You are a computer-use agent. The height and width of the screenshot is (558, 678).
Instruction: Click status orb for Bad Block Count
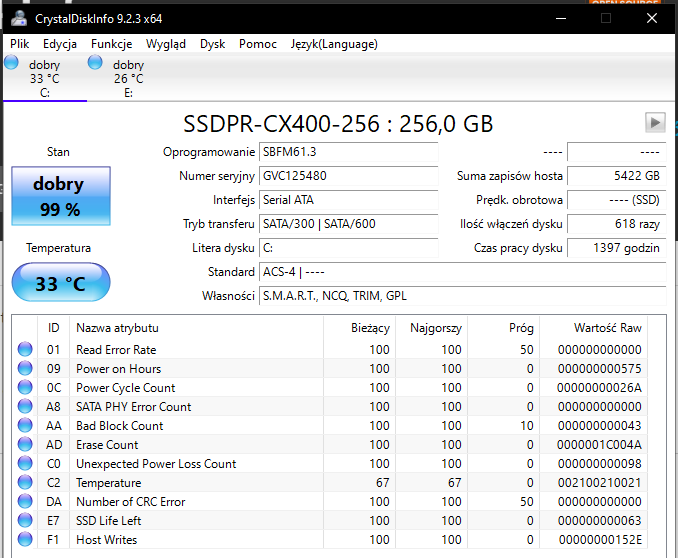(x=25, y=425)
